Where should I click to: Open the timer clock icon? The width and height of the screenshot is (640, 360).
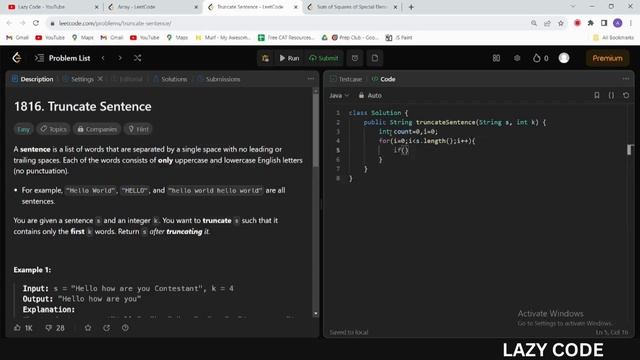(355, 58)
